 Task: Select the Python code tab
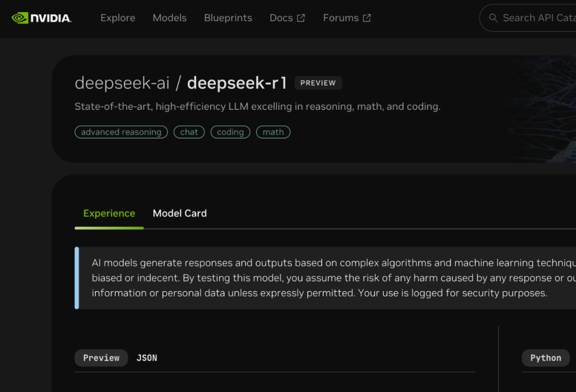point(546,358)
